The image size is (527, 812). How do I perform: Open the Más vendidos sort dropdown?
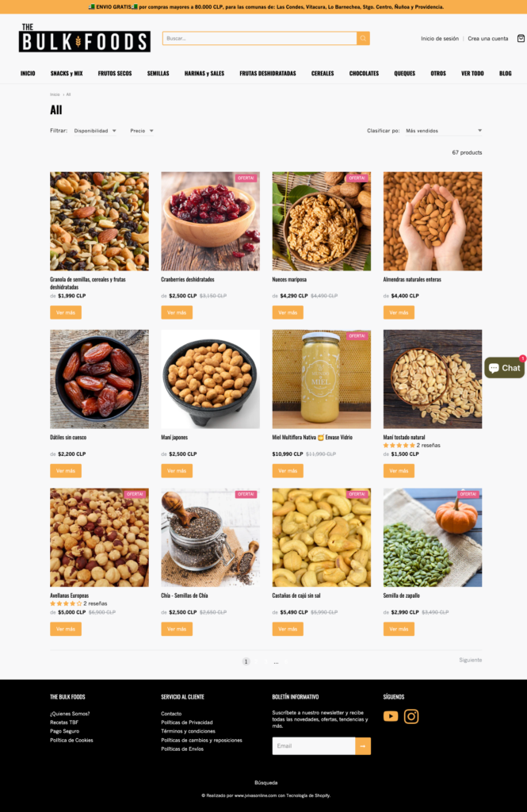(444, 131)
